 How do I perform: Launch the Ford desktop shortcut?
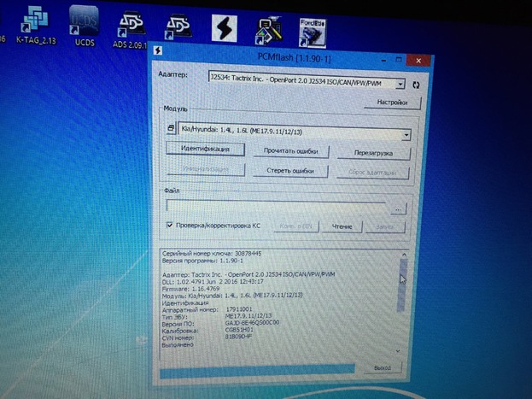click(313, 29)
